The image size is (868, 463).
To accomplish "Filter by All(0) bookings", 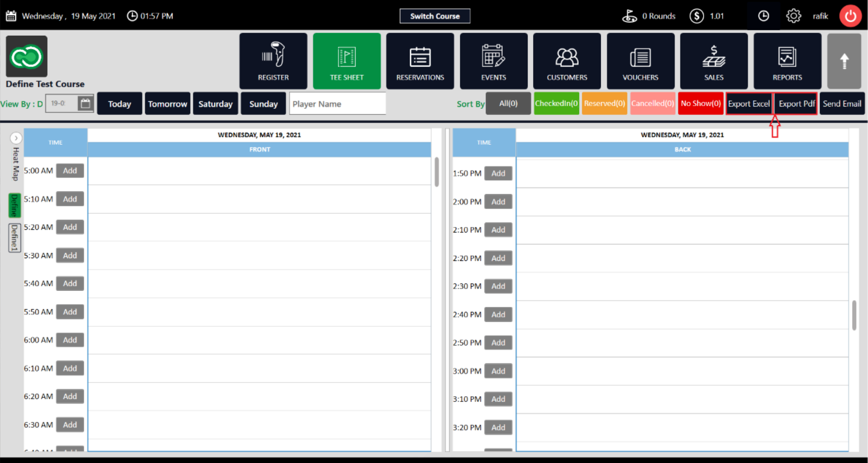I will (508, 103).
